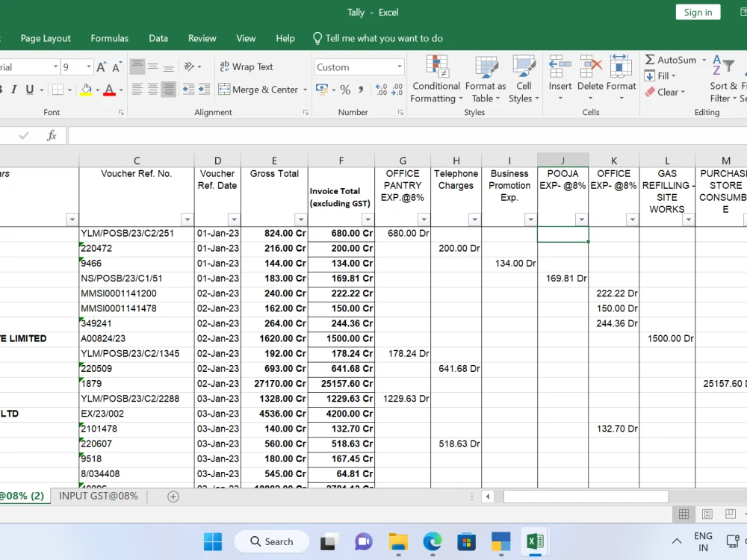Open the View tab
This screenshot has height=560, width=747.
(246, 39)
